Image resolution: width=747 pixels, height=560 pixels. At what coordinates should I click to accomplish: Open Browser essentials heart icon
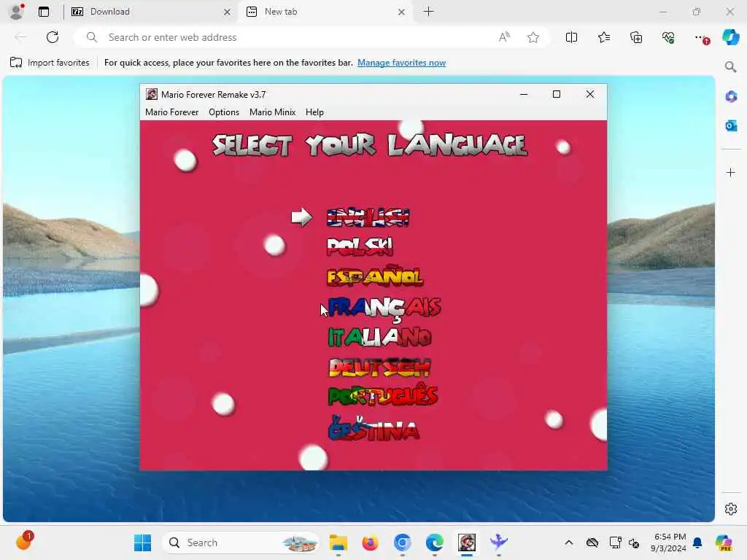(x=668, y=37)
